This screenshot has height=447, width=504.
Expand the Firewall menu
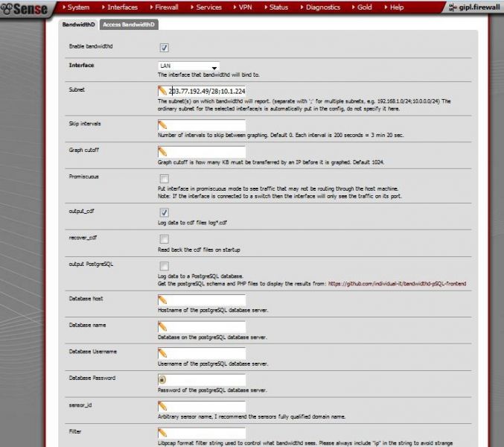click(x=164, y=7)
